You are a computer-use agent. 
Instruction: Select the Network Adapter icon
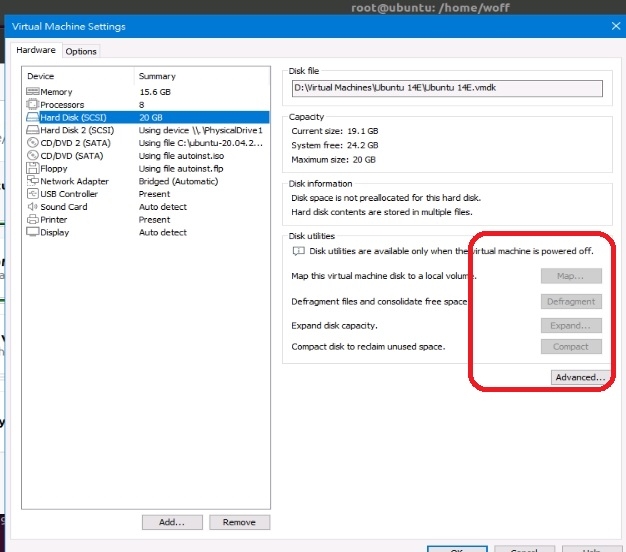tap(32, 182)
